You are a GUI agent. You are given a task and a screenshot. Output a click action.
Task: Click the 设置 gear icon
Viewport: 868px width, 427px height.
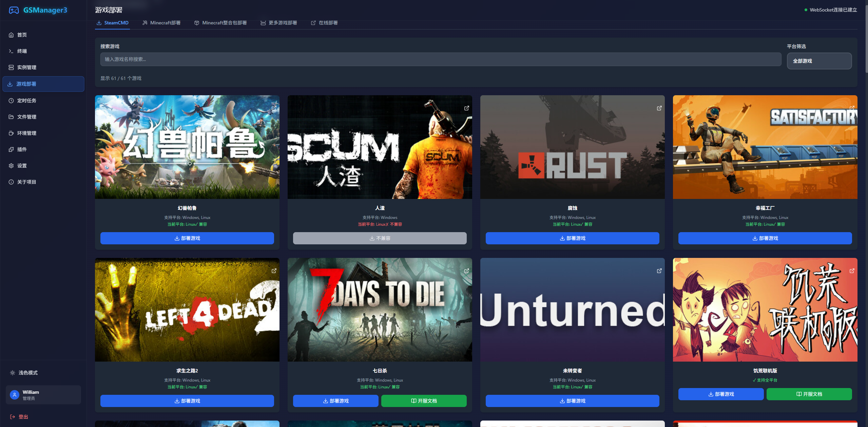tap(11, 166)
